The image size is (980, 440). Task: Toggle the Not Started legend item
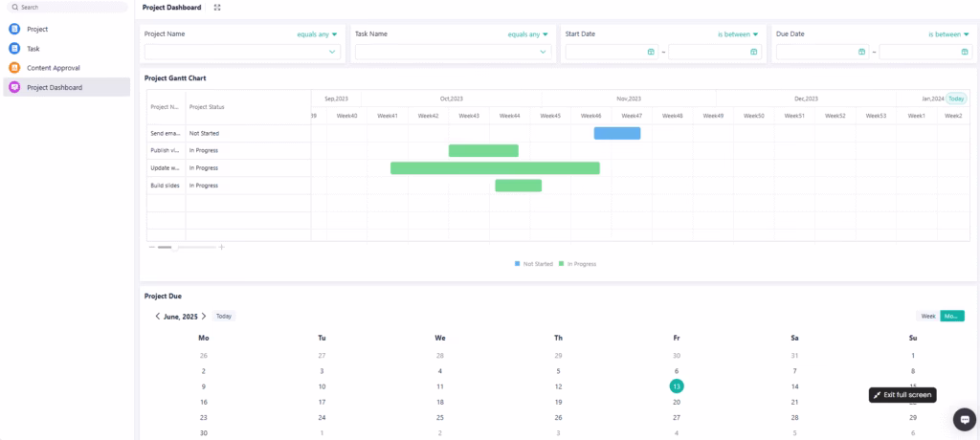(534, 264)
